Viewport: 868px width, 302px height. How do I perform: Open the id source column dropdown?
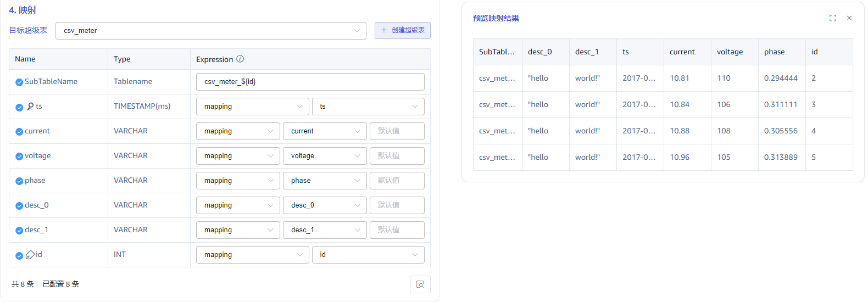[x=368, y=255]
